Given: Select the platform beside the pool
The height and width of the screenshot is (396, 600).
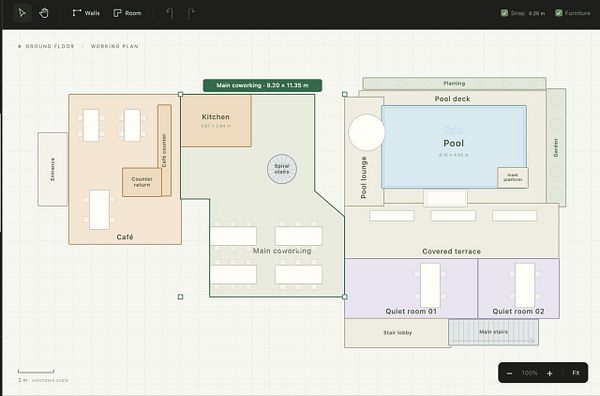Looking at the screenshot, I should pos(513,177).
